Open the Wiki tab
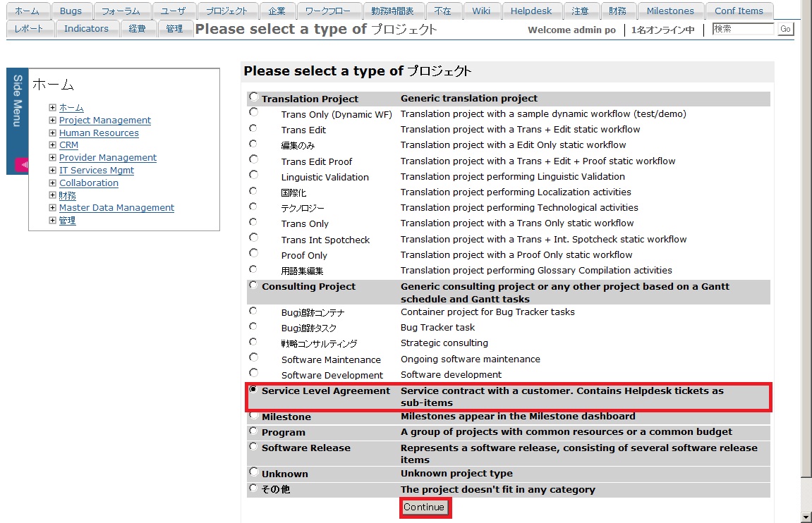 coord(481,11)
